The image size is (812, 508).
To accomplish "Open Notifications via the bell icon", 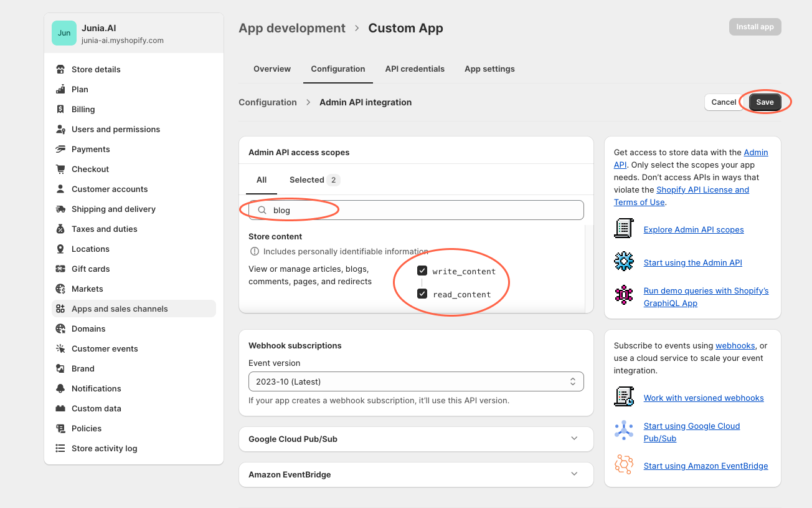I will point(60,388).
